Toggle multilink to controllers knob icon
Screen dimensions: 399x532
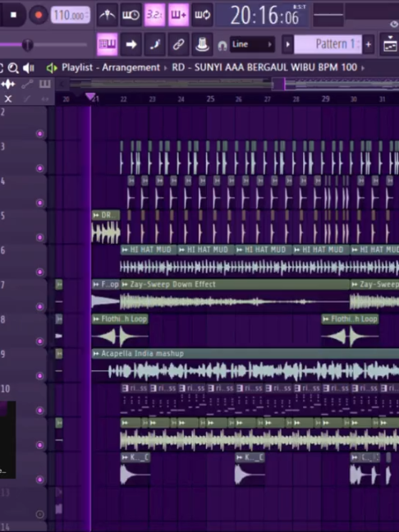coord(202,44)
